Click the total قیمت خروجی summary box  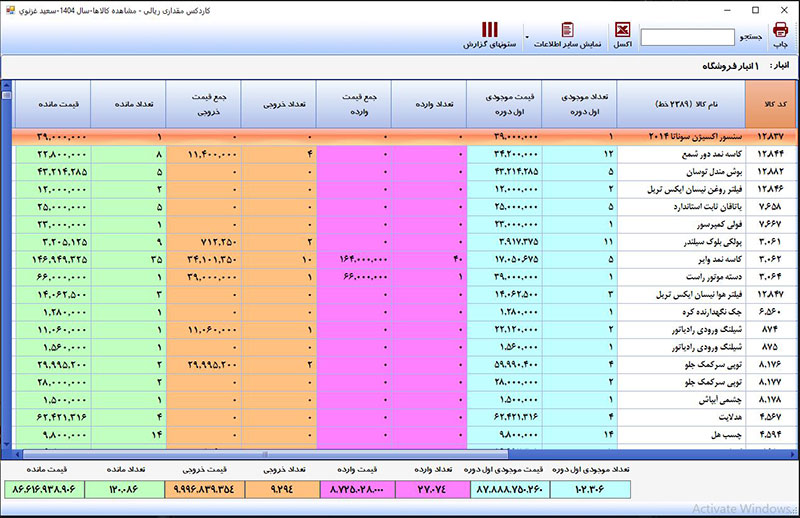[204, 489]
